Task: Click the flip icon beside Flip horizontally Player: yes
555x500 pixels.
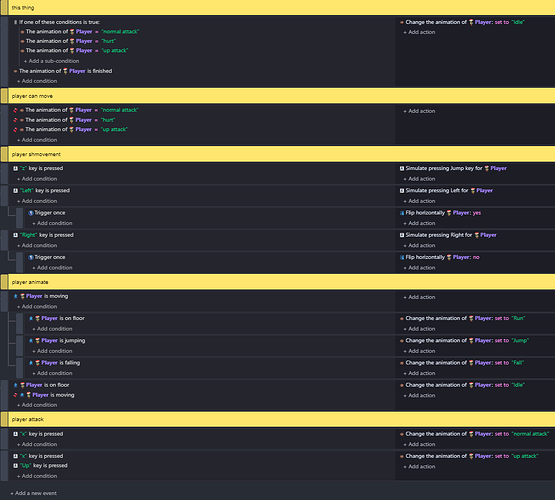Action: click(x=402, y=213)
